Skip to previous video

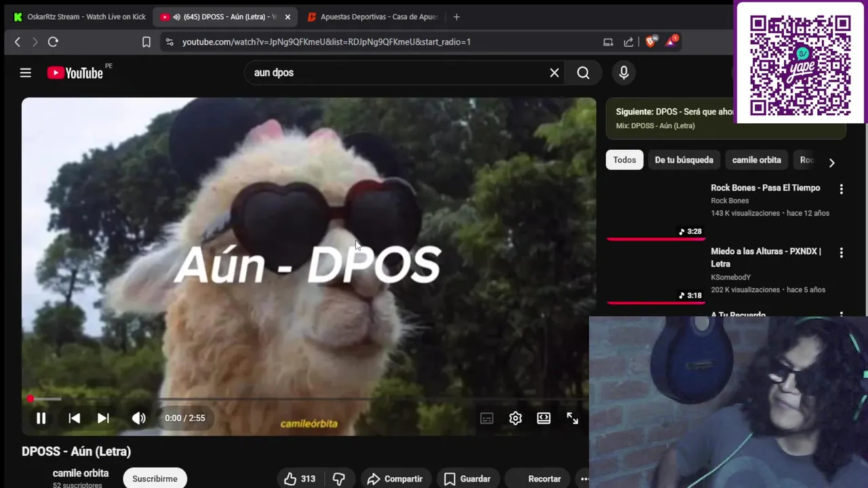pos(75,418)
